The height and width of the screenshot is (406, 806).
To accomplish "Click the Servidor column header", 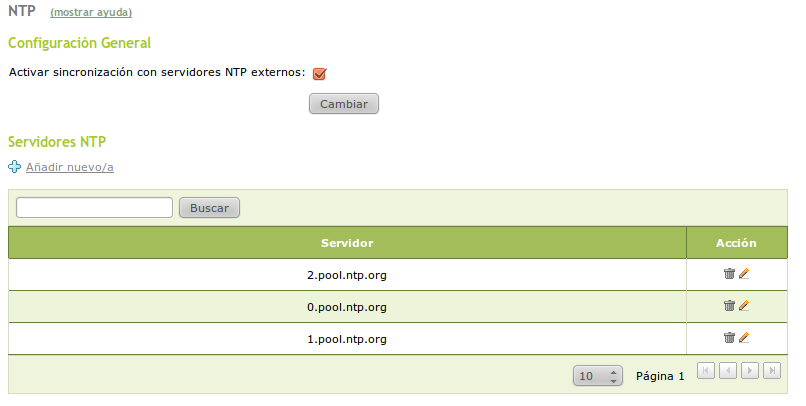I will (347, 243).
